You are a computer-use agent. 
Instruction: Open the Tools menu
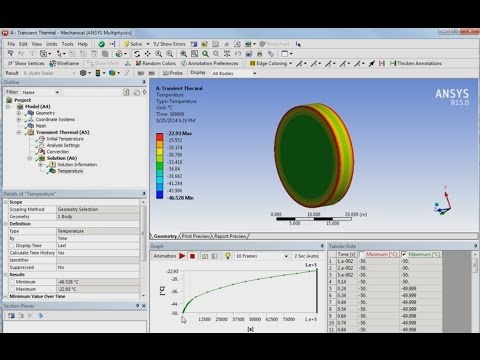tap(67, 44)
